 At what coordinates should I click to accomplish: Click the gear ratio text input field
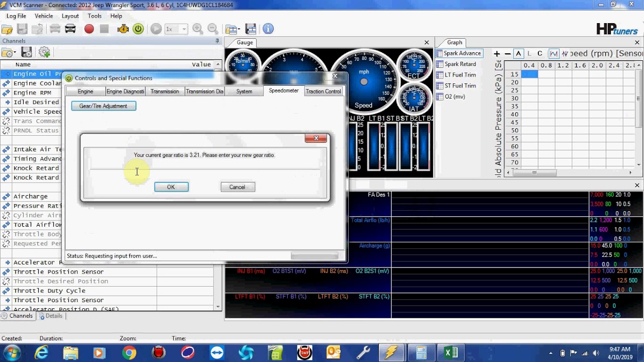[205, 173]
